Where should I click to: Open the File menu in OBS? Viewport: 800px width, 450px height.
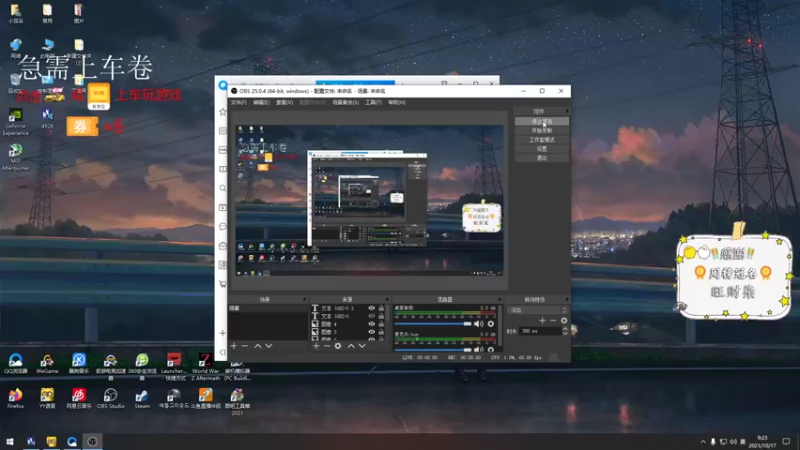pos(238,103)
